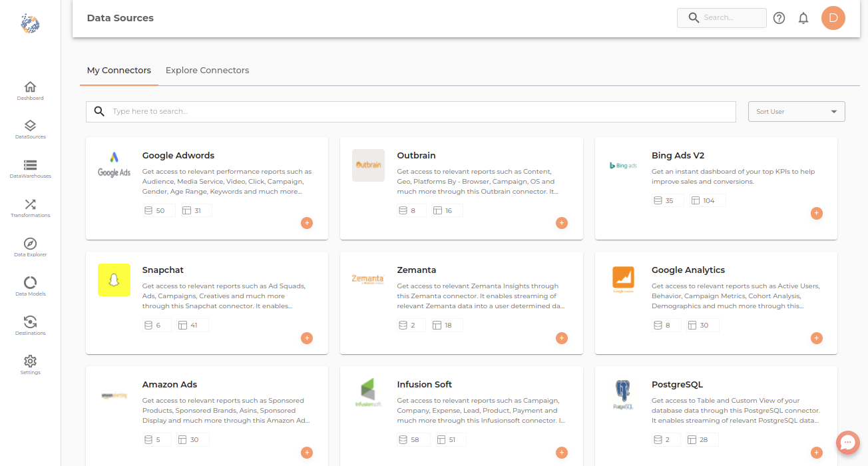Open the Google Adwords card title
This screenshot has width=868, height=466.
click(x=178, y=156)
